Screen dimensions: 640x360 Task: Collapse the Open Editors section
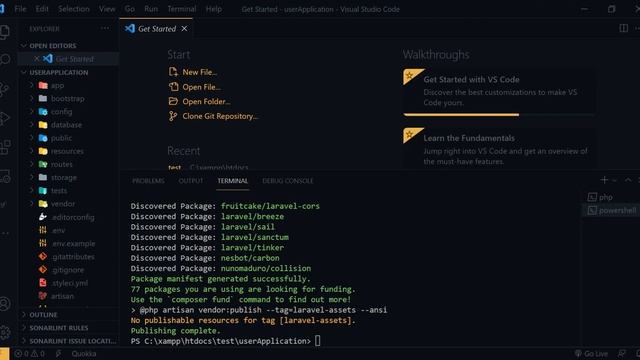coord(24,46)
